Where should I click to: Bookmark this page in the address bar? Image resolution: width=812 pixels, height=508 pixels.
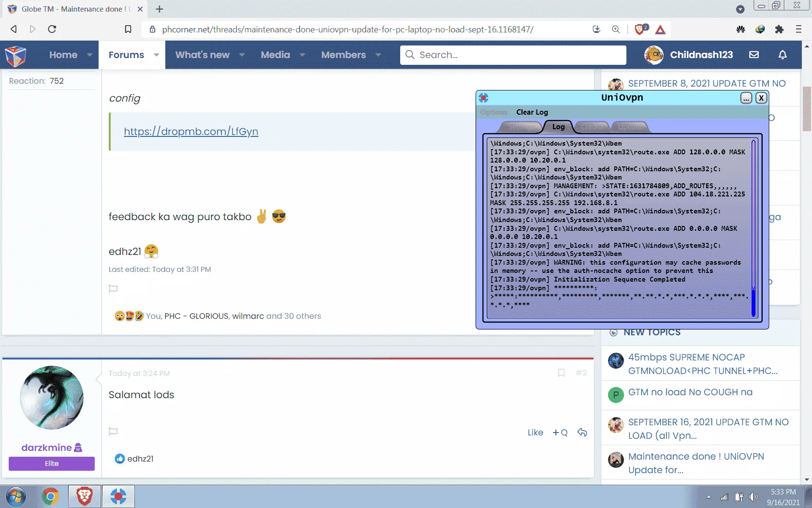(x=128, y=29)
